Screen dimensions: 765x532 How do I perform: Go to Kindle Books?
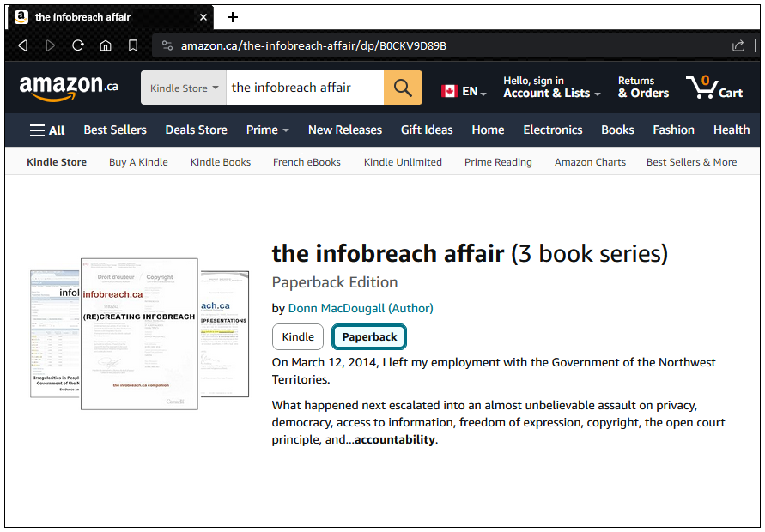pos(221,162)
